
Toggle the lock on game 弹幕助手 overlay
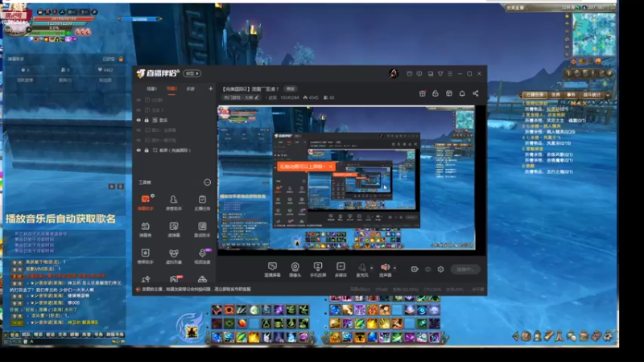[x=121, y=59]
